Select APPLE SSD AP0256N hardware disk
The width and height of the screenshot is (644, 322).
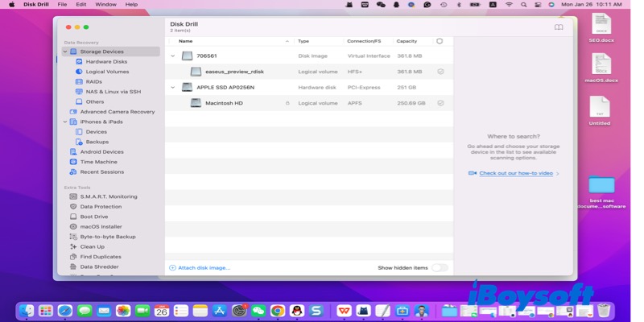click(x=309, y=88)
